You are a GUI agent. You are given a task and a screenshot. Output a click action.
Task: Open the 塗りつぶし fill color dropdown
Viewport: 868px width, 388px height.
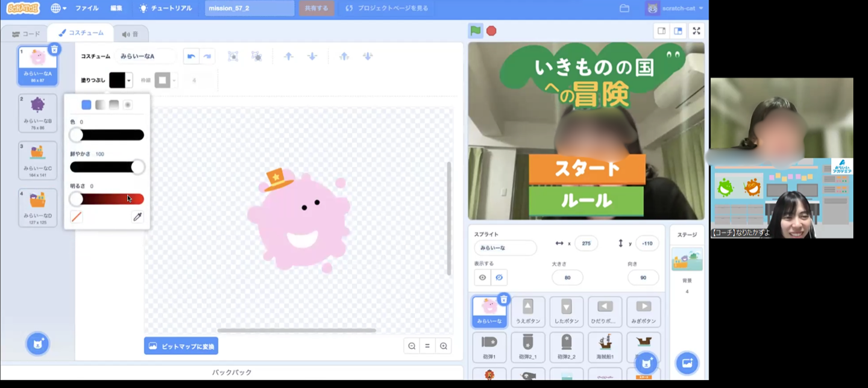(x=121, y=80)
